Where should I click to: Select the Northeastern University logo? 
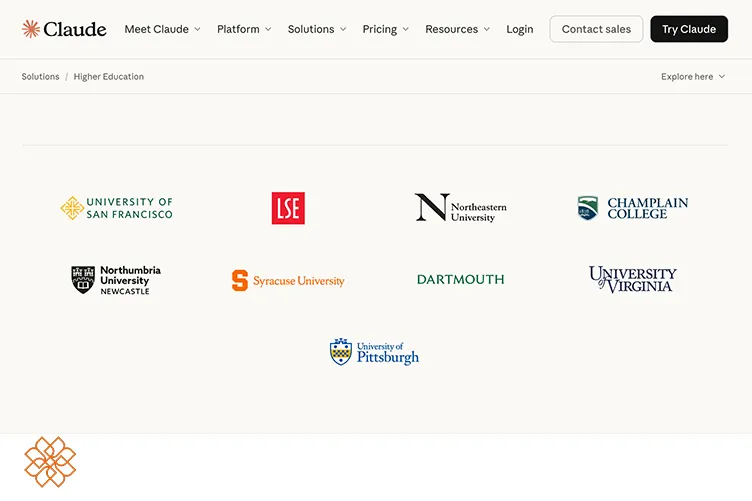(460, 208)
